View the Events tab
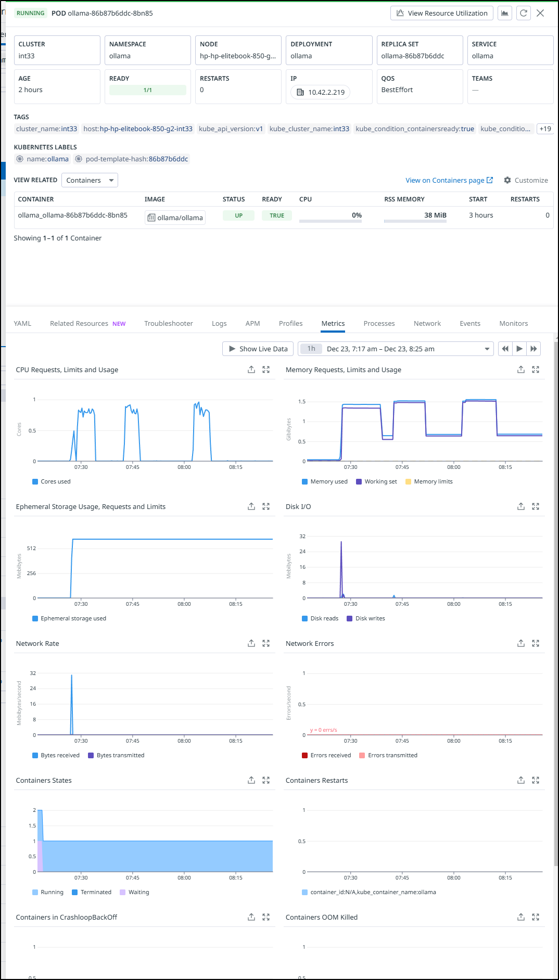The image size is (559, 980). [470, 323]
